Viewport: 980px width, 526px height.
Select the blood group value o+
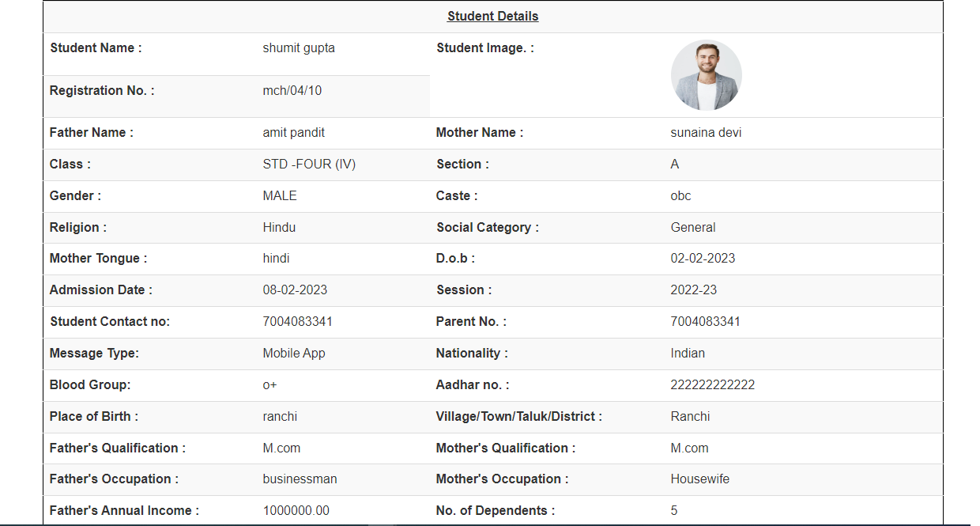270,385
